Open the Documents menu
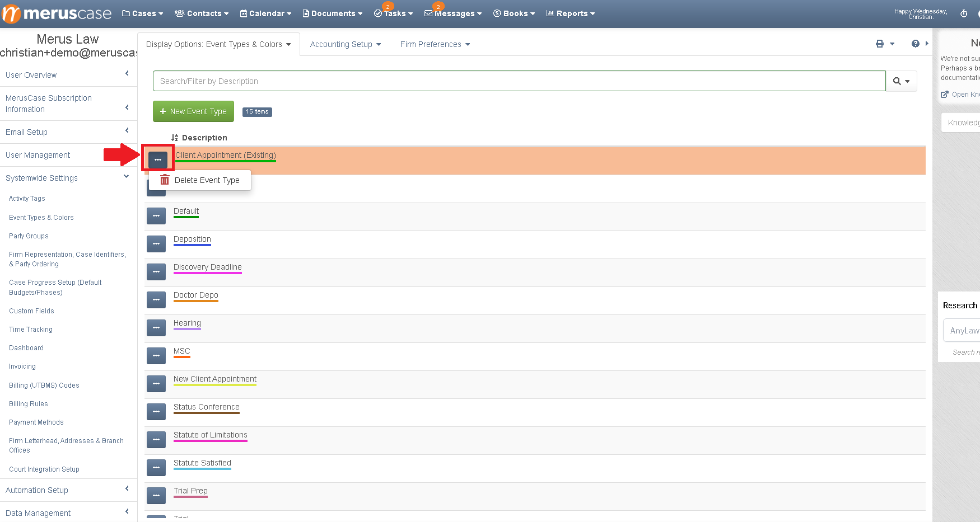Screen dimensions: 980x522 click(x=333, y=13)
